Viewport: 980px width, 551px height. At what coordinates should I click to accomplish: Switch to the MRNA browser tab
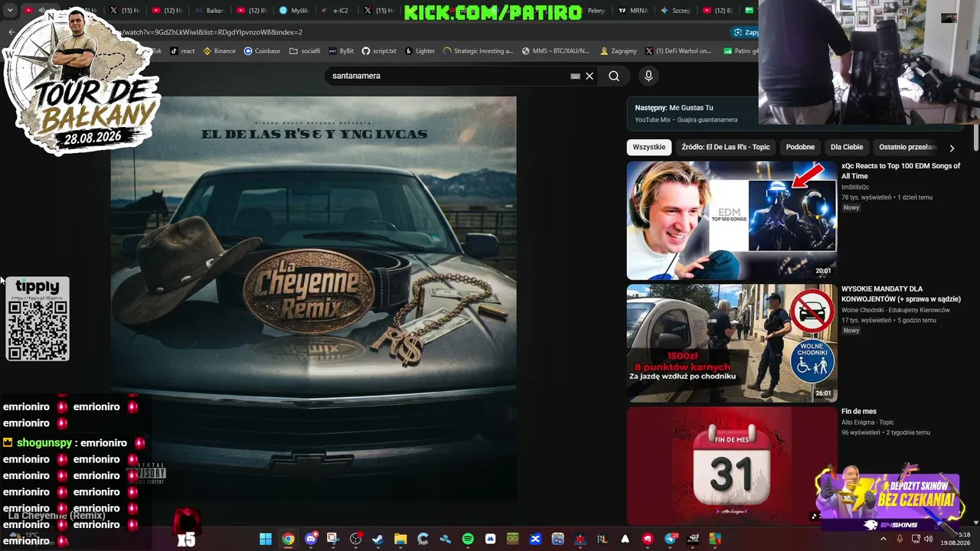632,11
